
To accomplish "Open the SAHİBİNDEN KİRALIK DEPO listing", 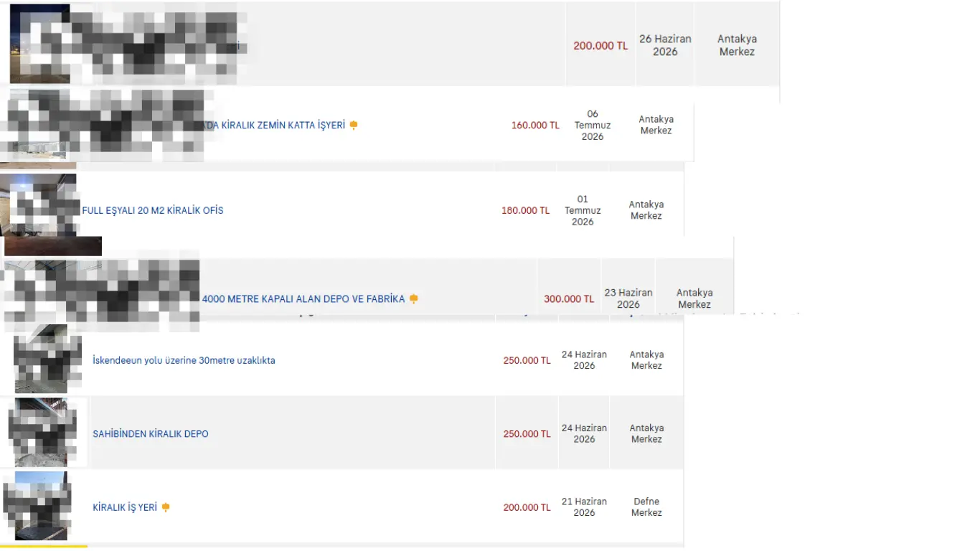I will 151,434.
